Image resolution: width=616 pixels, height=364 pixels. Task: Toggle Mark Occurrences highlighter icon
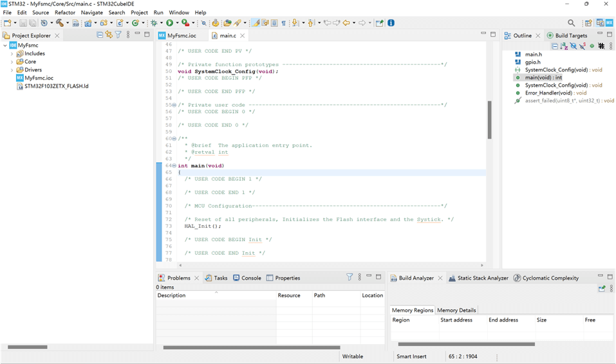pyautogui.click(x=256, y=23)
